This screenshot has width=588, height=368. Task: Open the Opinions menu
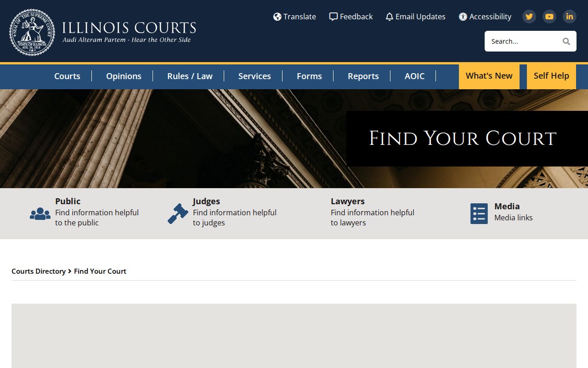124,76
